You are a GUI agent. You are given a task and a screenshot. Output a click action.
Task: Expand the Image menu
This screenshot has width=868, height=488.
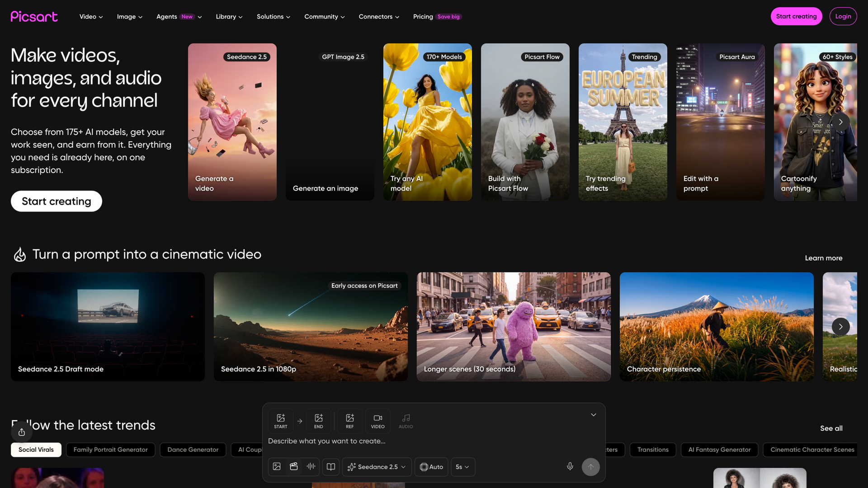click(130, 17)
